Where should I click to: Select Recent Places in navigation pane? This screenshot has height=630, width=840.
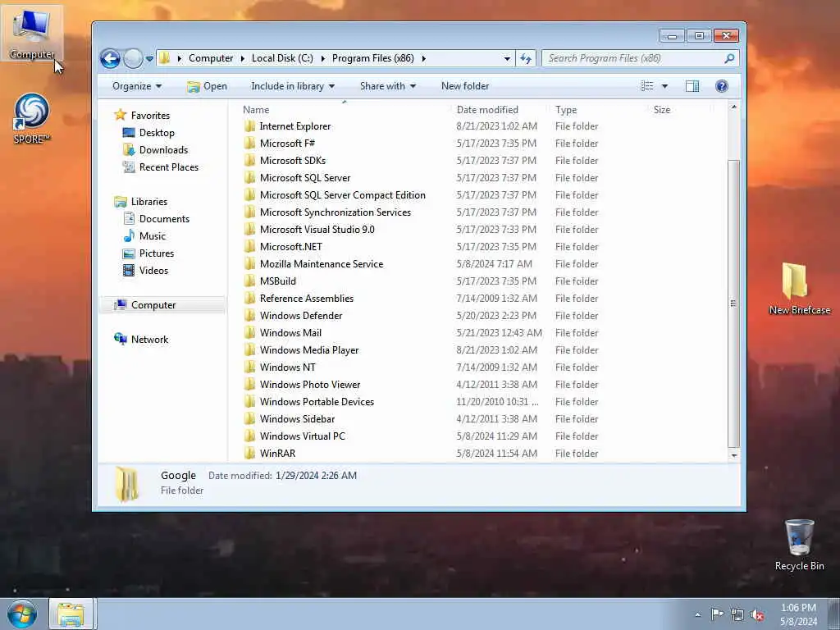click(x=161, y=167)
